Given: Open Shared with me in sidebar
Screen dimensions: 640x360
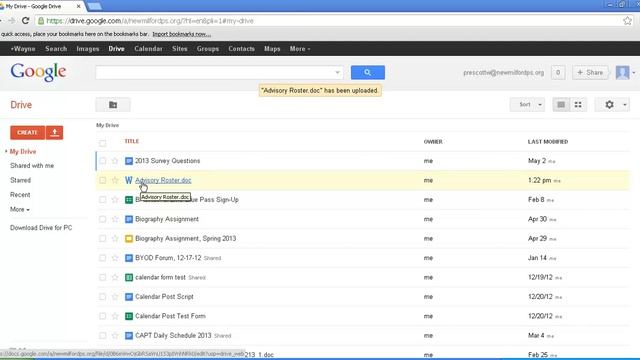Looking at the screenshot, I should coord(32,166).
